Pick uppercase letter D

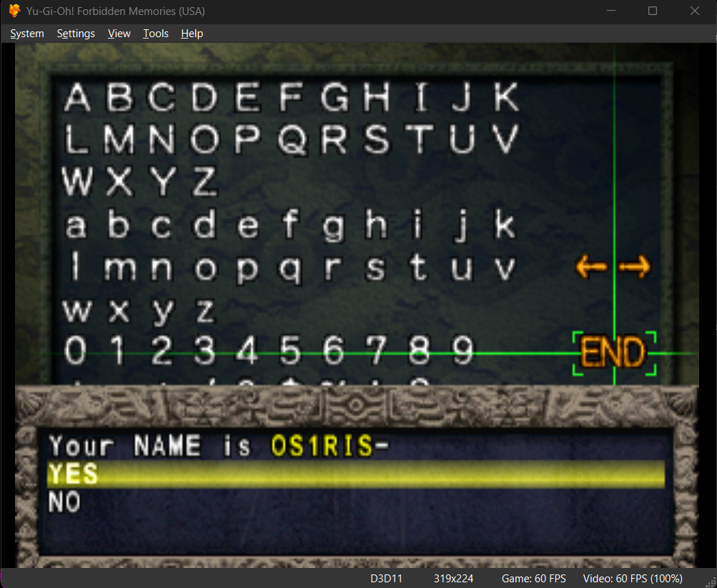(204, 97)
